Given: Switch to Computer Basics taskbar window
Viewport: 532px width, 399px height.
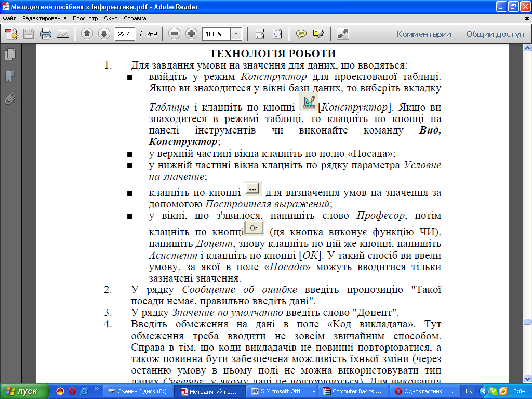Looking at the screenshot, I should click(x=353, y=391).
